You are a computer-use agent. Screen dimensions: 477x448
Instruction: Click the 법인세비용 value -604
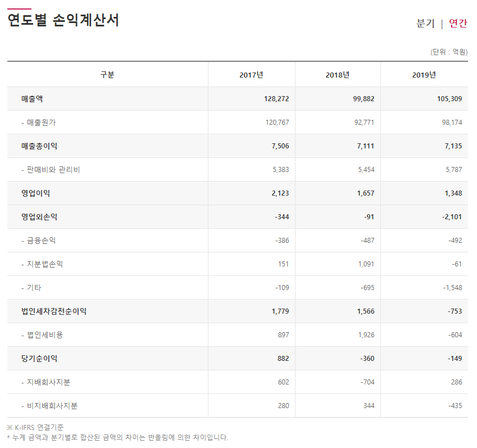click(455, 335)
